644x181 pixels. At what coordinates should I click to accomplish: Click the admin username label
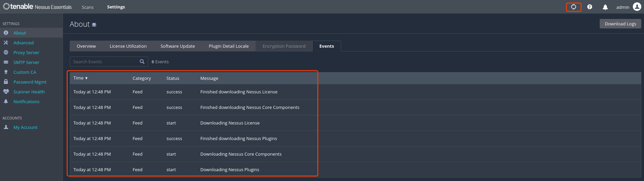pyautogui.click(x=623, y=7)
